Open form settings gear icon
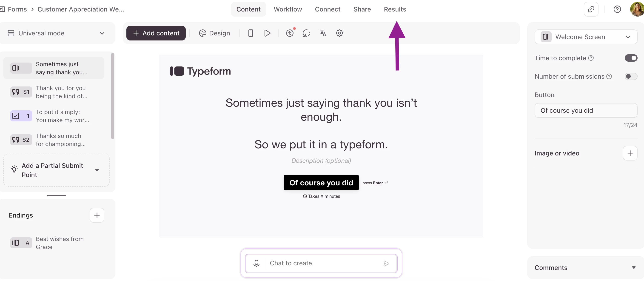The width and height of the screenshot is (644, 281). pos(339,33)
